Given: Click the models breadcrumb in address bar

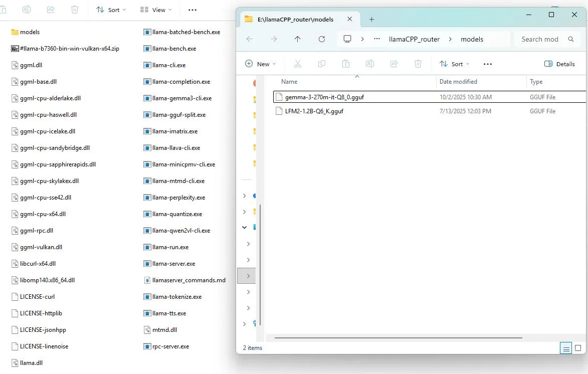Looking at the screenshot, I should [472, 39].
